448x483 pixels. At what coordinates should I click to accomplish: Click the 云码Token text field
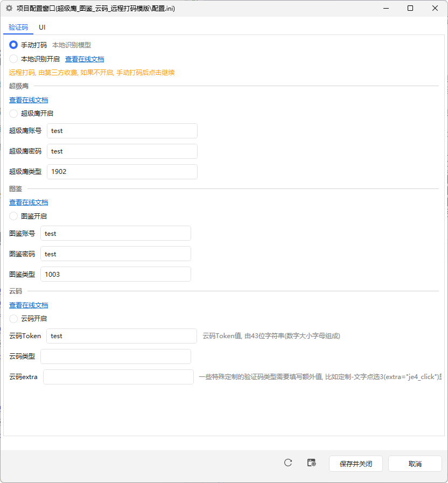point(121,336)
